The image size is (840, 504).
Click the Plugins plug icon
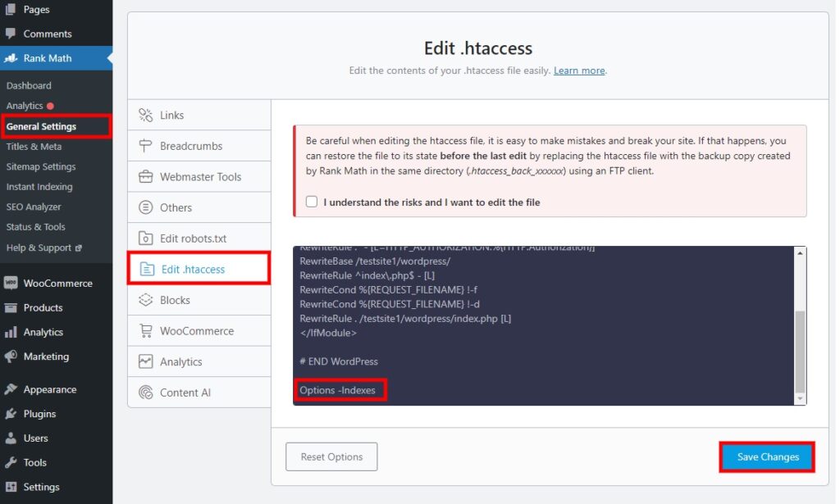click(x=10, y=414)
